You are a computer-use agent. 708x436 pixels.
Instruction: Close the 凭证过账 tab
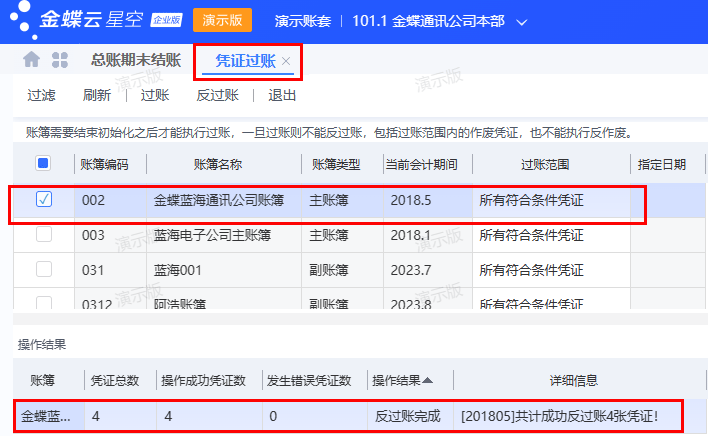point(286,61)
